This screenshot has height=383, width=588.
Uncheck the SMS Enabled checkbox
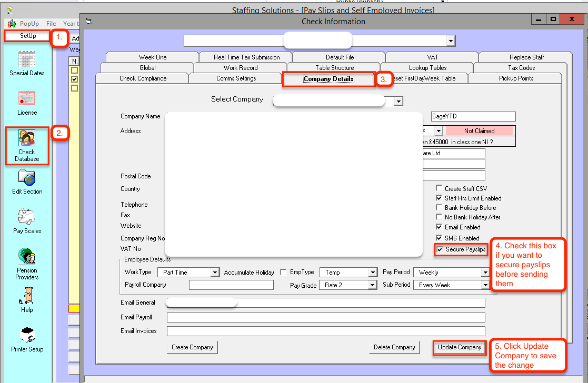click(x=440, y=238)
